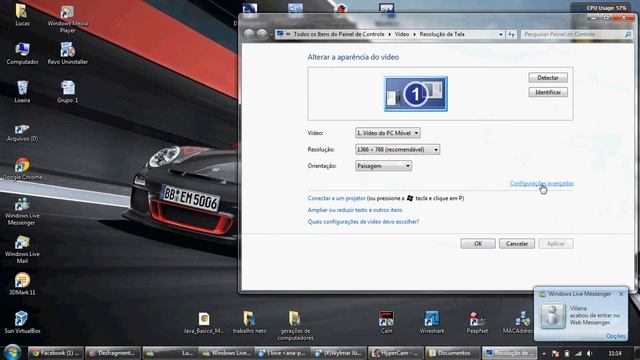Open Configurações avançadas link
Viewport: 640px width, 360px height.
pyautogui.click(x=542, y=183)
